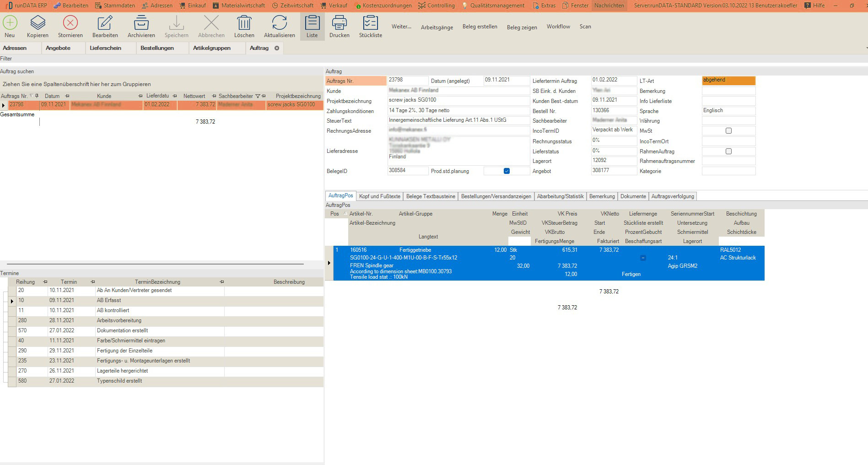This screenshot has width=868, height=465.
Task: Click the Sprache field showing Englisch
Action: [729, 111]
